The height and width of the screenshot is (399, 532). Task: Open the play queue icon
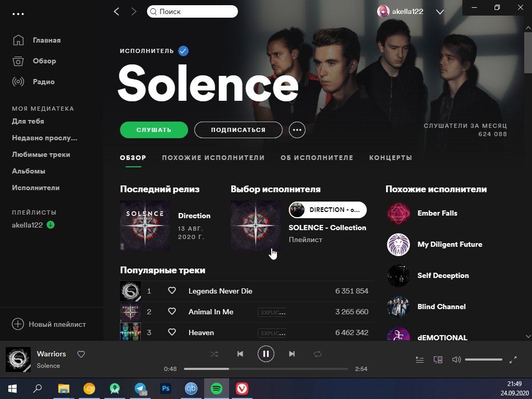pos(420,360)
